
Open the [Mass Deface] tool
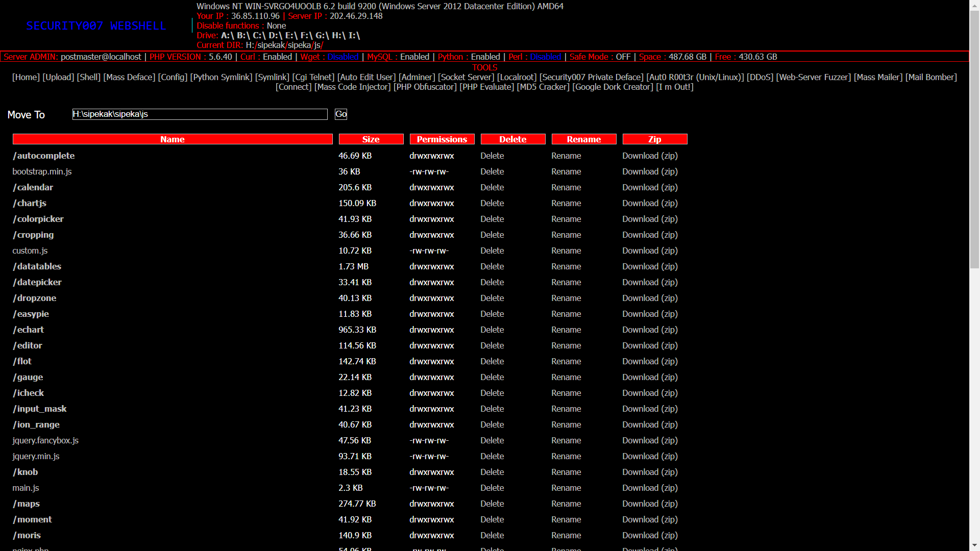pos(129,77)
